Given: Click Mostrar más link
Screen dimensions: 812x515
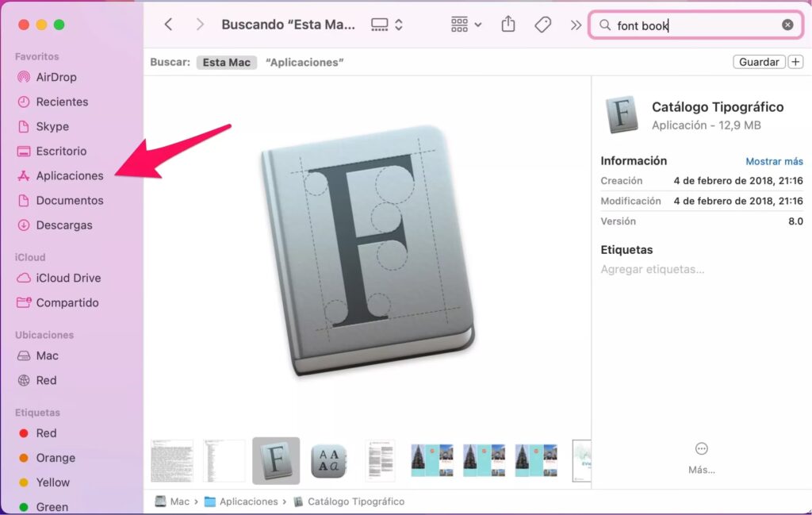Looking at the screenshot, I should point(774,161).
